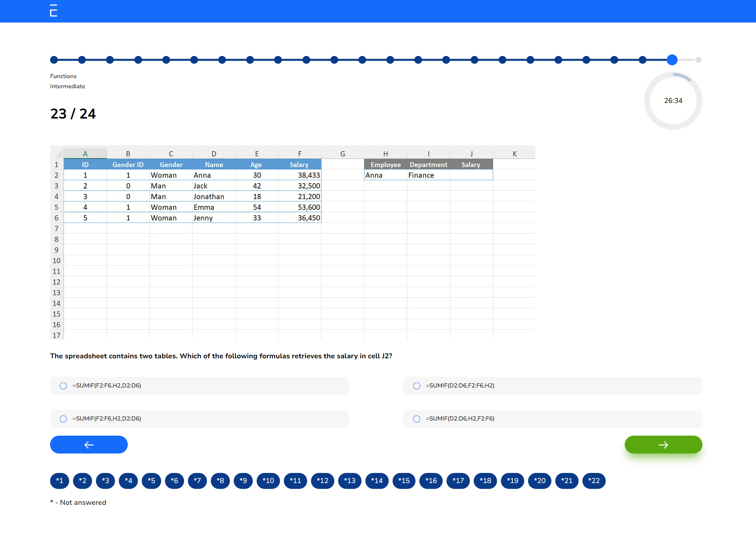Click the Functions breadcrumb label
756x560 pixels.
[x=63, y=76]
